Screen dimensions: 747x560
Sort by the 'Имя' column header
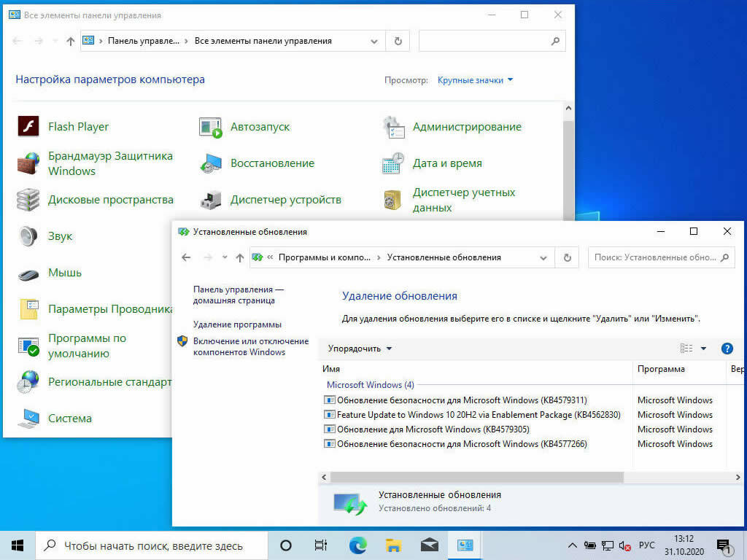pos(476,369)
